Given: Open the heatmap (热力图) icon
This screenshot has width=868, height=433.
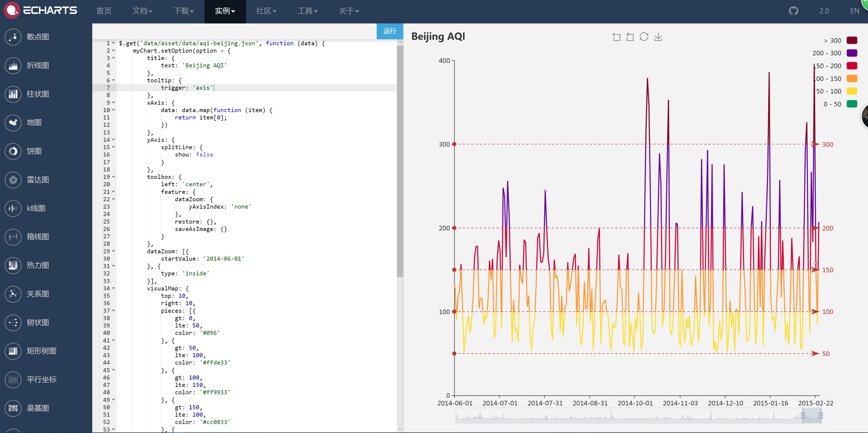Looking at the screenshot, I should [x=13, y=265].
